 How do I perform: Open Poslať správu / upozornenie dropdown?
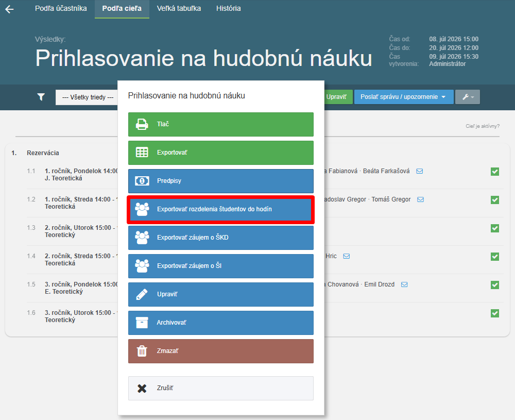pos(403,97)
